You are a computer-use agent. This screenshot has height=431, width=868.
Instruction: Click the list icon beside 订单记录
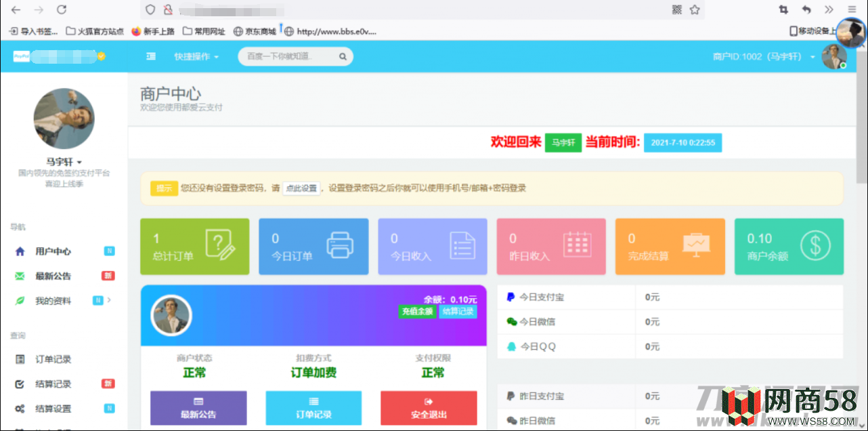20,359
